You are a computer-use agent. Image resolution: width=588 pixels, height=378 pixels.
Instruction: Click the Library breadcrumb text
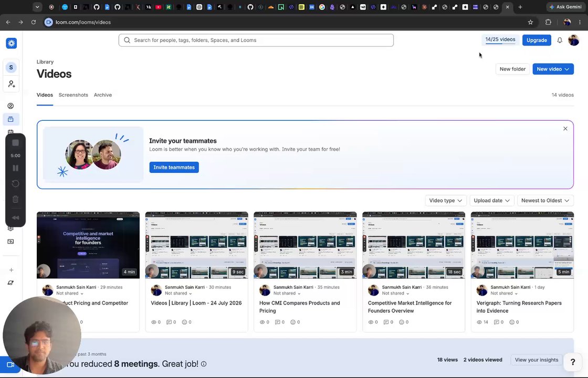45,62
